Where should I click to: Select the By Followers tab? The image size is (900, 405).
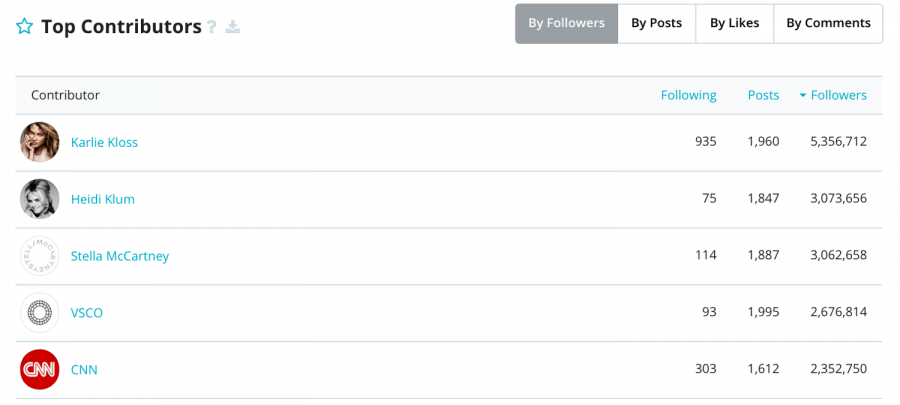(x=567, y=24)
